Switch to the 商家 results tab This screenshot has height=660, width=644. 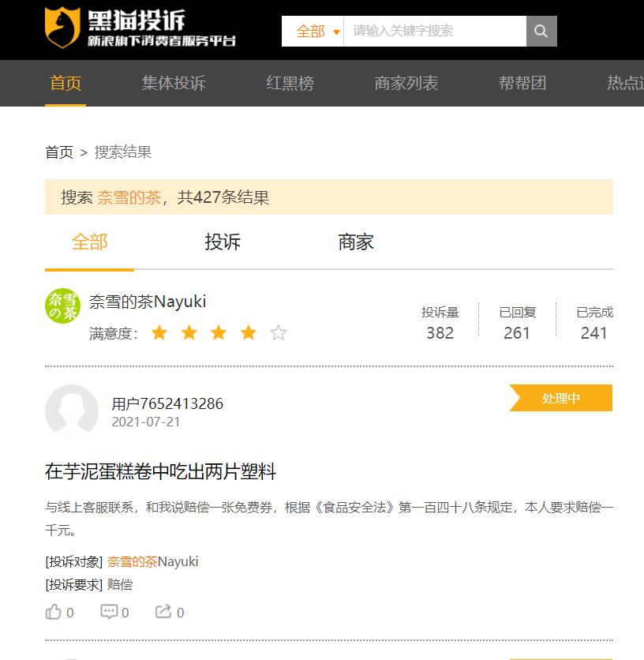(356, 242)
